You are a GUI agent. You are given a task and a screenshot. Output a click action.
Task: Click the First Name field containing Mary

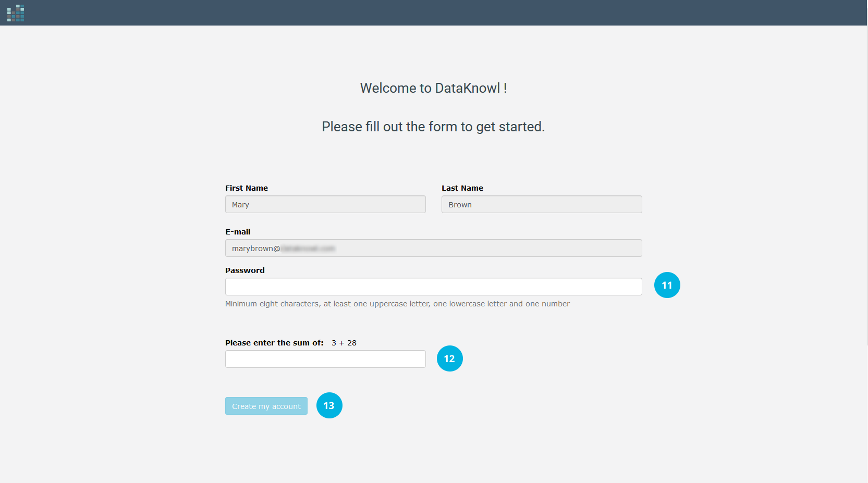pyautogui.click(x=325, y=204)
